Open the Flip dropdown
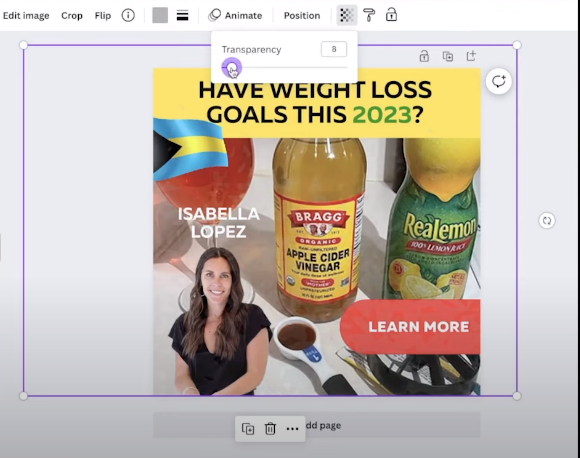The height and width of the screenshot is (458, 580). coord(102,16)
